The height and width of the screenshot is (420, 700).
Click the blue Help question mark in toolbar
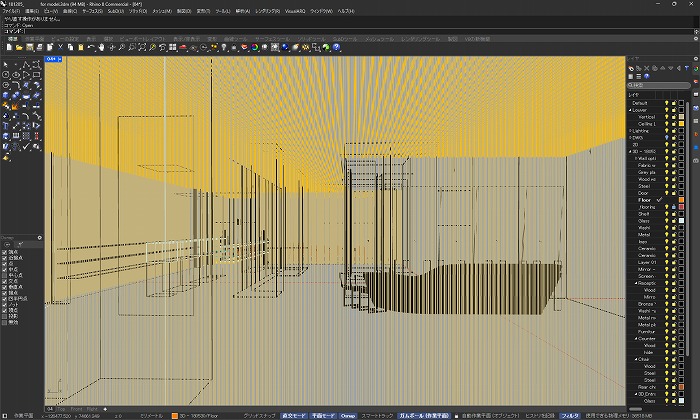337,47
